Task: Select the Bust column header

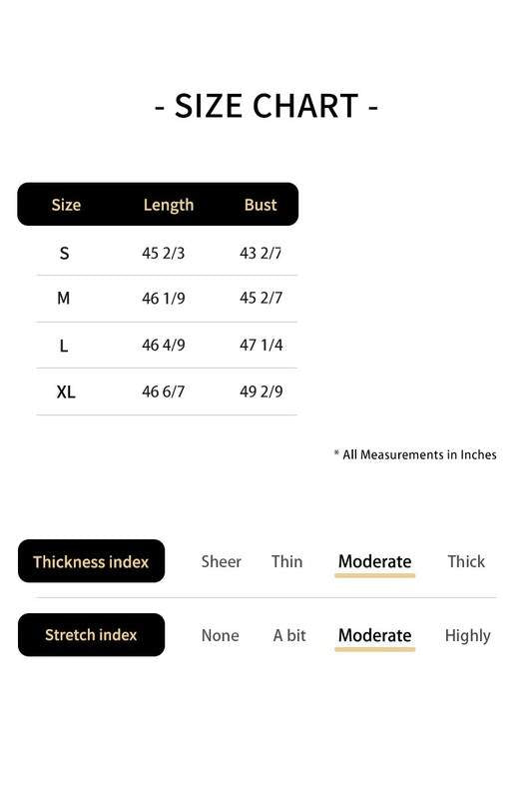Action: (x=261, y=205)
